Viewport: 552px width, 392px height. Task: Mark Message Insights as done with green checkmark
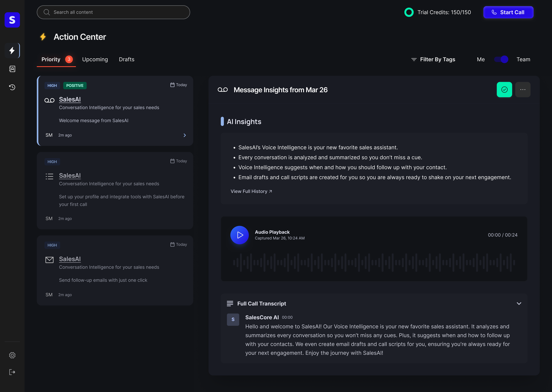click(504, 90)
